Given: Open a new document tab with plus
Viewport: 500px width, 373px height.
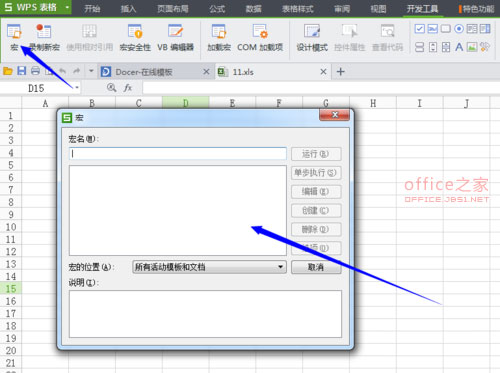Looking at the screenshot, I should (340, 71).
